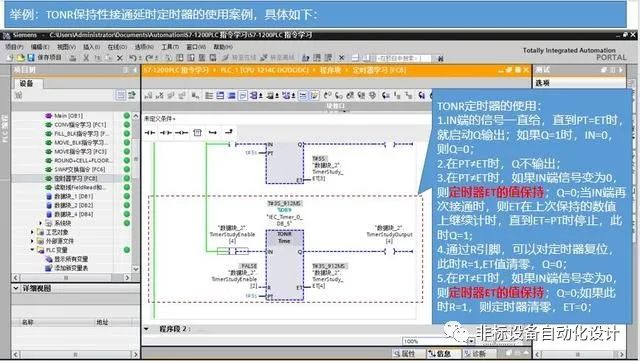Open project using the folder icon
Screen dimensions: 640x361
[x=20, y=58]
